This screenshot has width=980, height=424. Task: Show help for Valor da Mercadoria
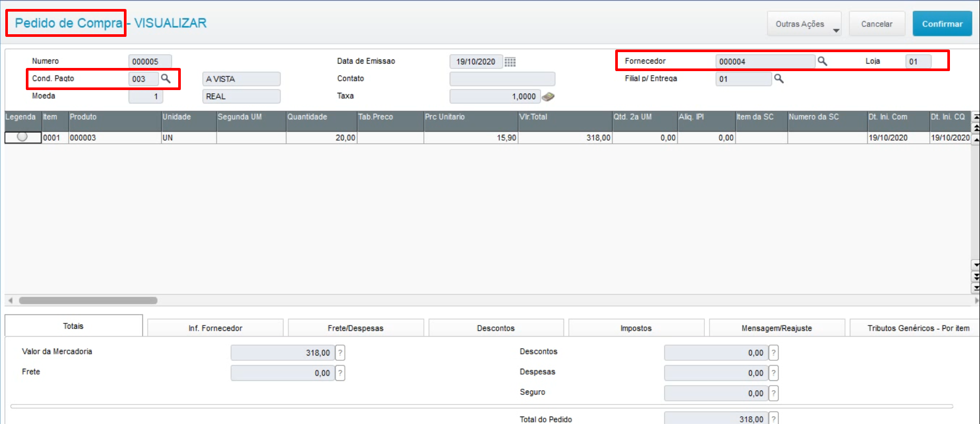[341, 352]
